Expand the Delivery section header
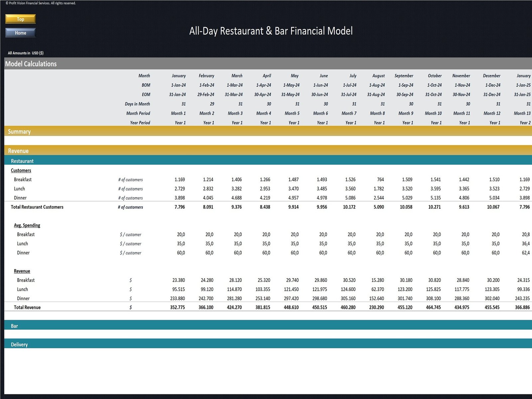This screenshot has width=532, height=399. point(19,344)
